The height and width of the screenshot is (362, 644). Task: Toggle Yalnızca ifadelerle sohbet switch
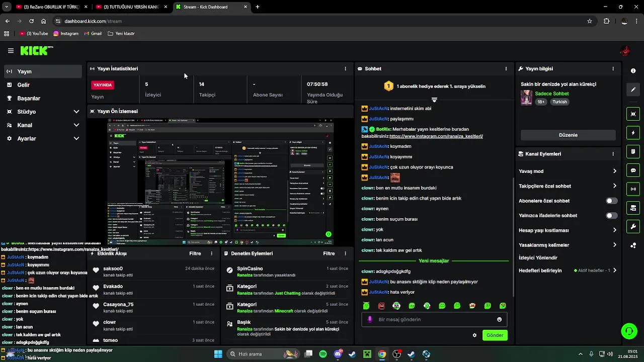[611, 216]
